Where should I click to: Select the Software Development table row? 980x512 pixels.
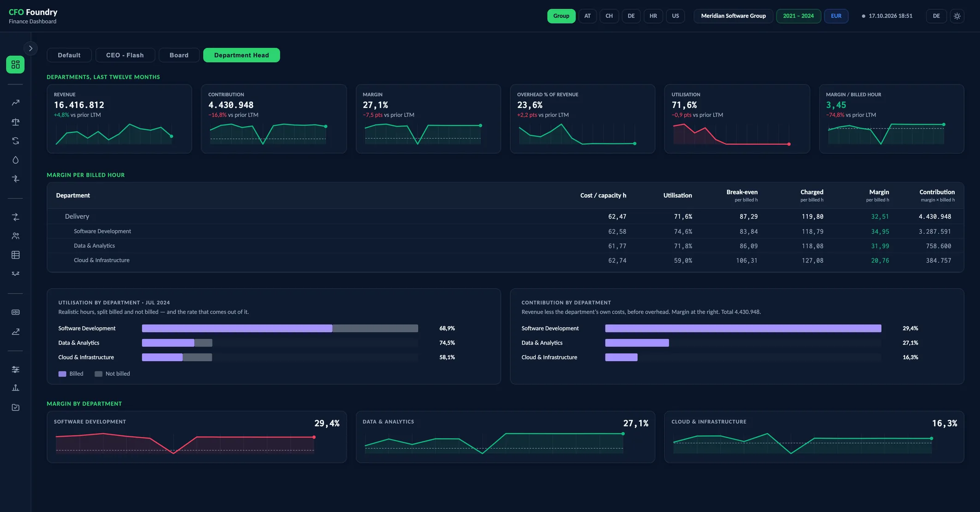(x=505, y=231)
